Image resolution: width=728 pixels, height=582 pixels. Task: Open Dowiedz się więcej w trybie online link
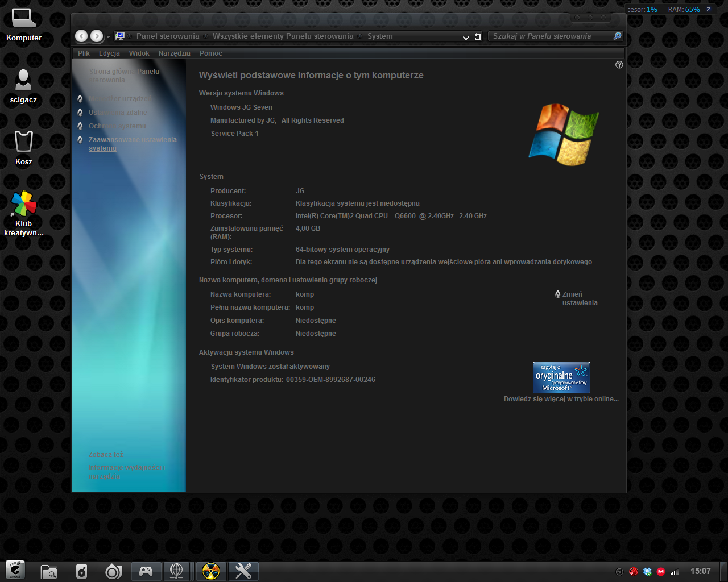[x=561, y=399]
